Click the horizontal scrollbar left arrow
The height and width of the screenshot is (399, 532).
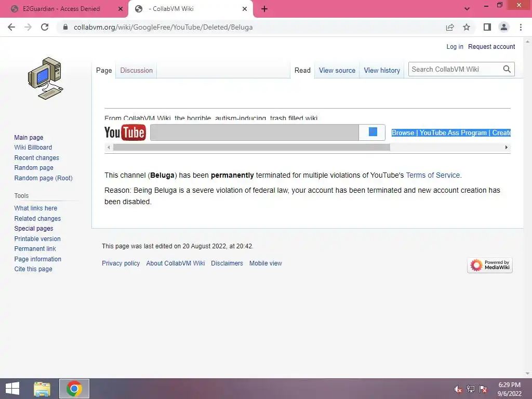coord(109,147)
